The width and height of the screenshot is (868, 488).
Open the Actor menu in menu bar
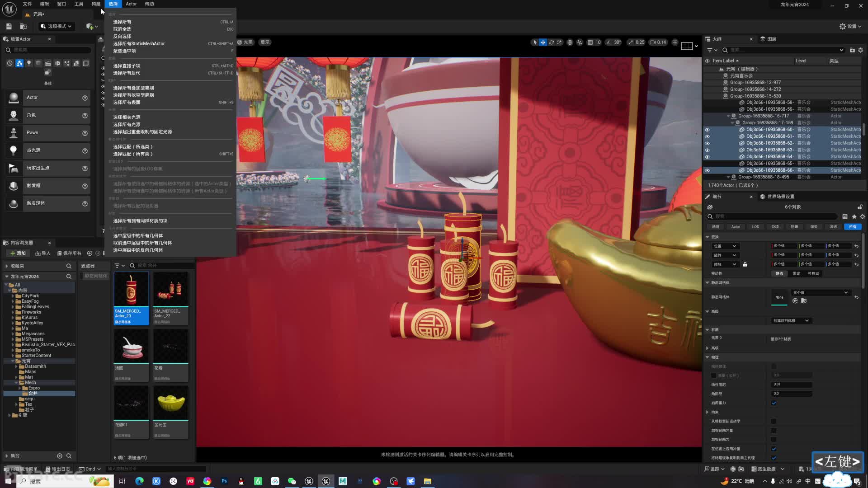click(131, 4)
